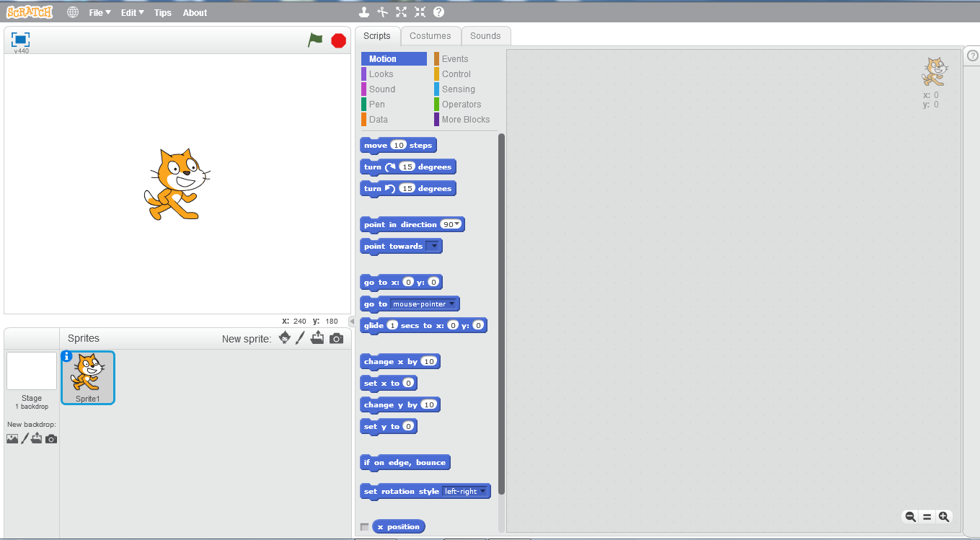980x540 pixels.
Task: Choose new sprite from library
Action: 285,338
